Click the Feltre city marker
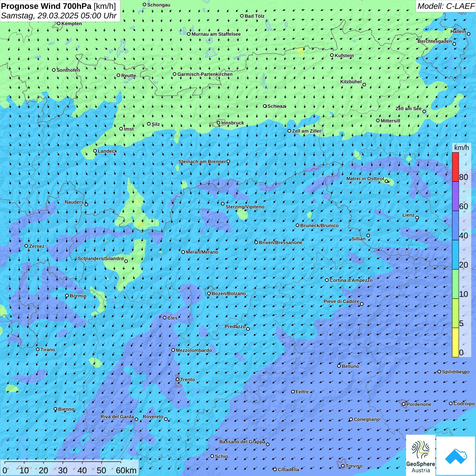 pos(293,392)
